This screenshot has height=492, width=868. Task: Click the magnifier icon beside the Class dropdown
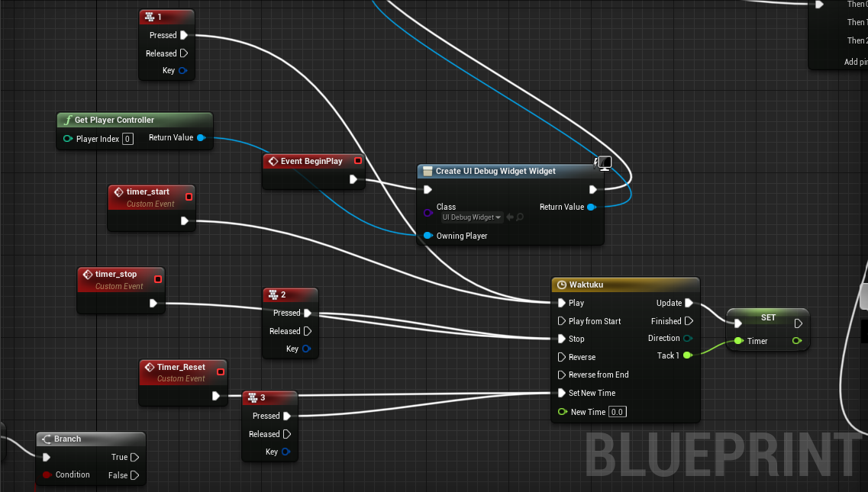point(520,217)
